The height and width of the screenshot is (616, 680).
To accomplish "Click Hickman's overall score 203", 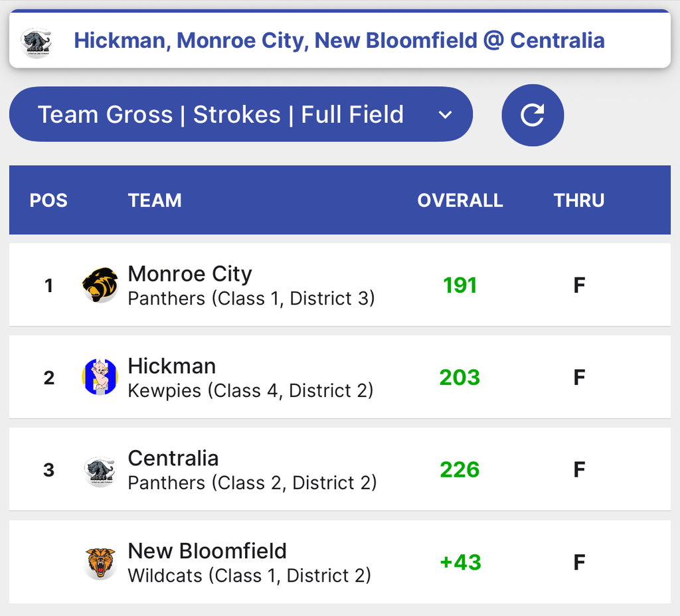I will coord(460,378).
